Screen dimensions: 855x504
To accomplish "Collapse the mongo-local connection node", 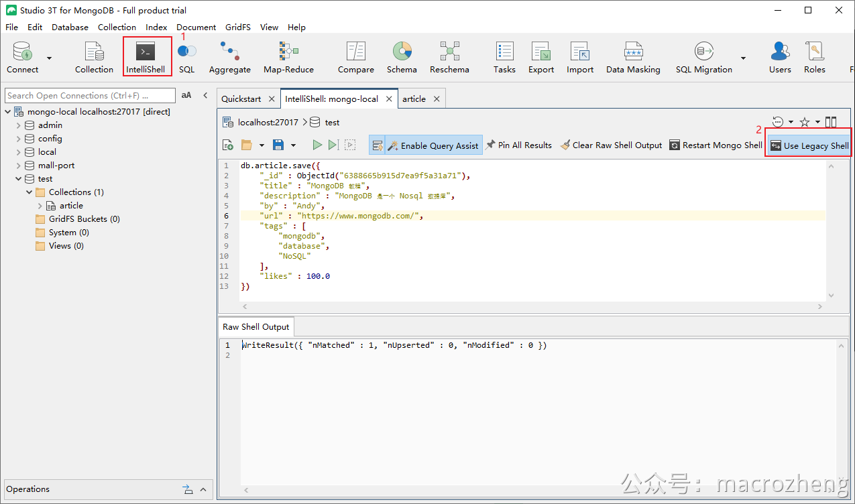I will tap(8, 112).
